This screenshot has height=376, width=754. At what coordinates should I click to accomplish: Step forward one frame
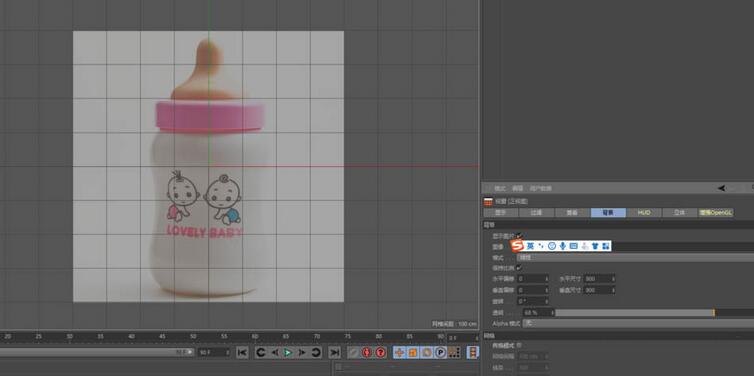(x=302, y=352)
